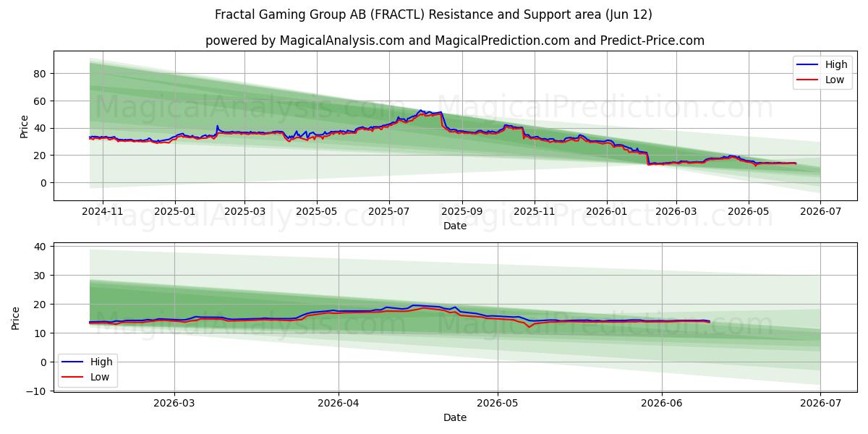Click Low in the upper chart legend
This screenshot has height=434, width=868.
coord(835,80)
